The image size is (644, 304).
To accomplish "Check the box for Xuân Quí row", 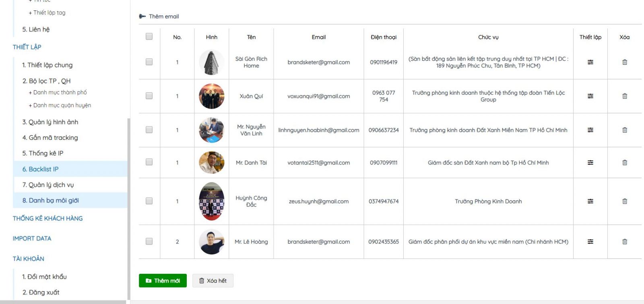I will pos(149,95).
